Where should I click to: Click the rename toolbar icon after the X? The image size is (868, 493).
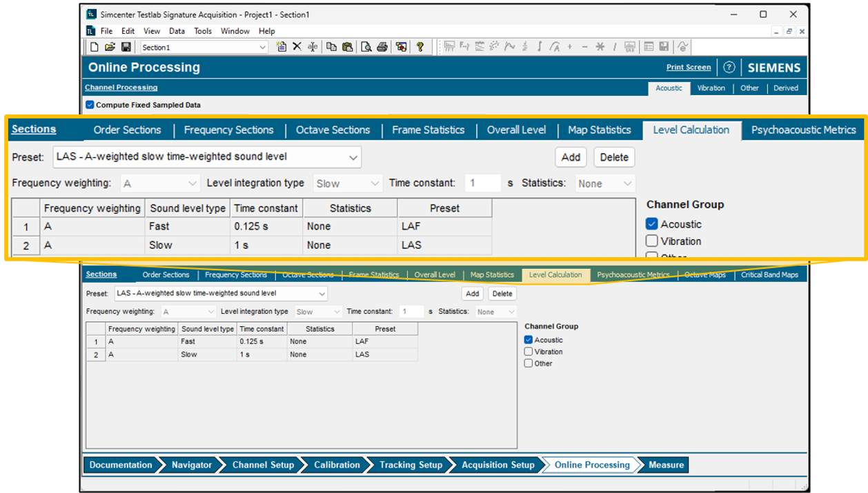pos(313,47)
